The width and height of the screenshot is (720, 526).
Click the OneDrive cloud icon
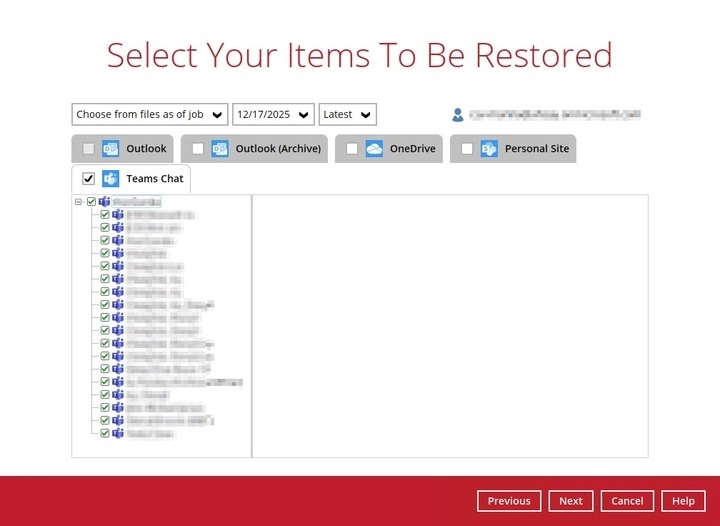[374, 149]
